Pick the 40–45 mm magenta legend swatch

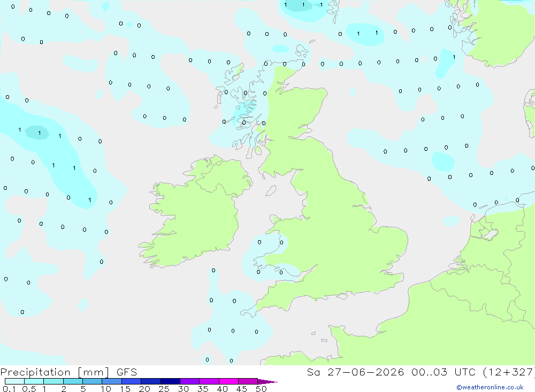pyautogui.click(x=228, y=381)
